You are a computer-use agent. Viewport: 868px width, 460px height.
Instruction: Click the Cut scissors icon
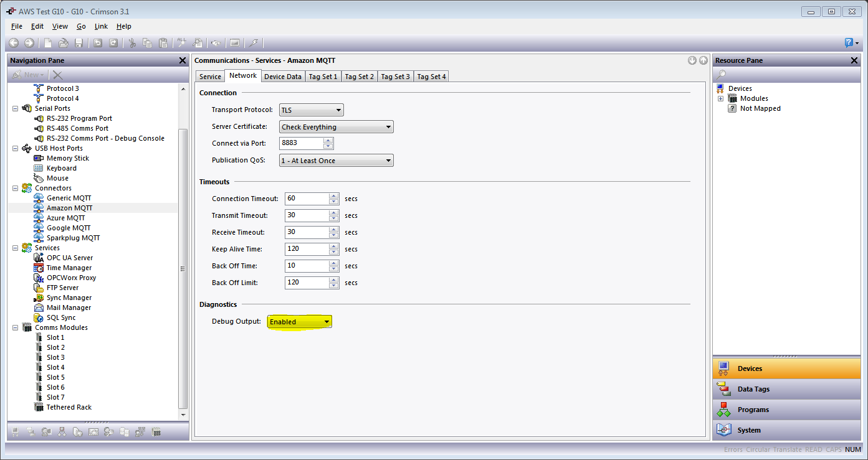(132, 43)
